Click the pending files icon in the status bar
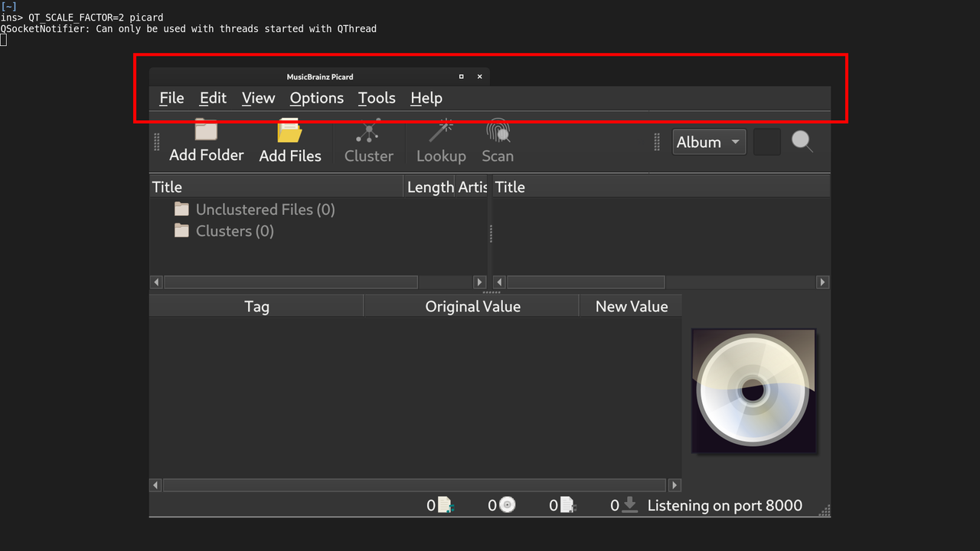Screen dimensions: 980x551 567,505
